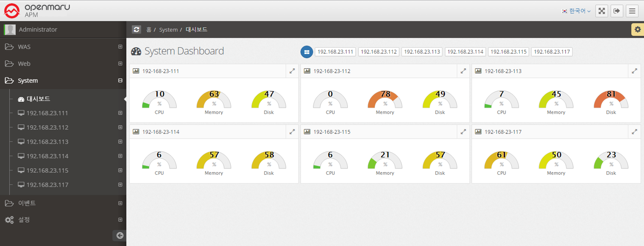Viewport: 644px width, 246px height.
Task: Select 대시보드 in the System submenu
Action: click(x=38, y=99)
